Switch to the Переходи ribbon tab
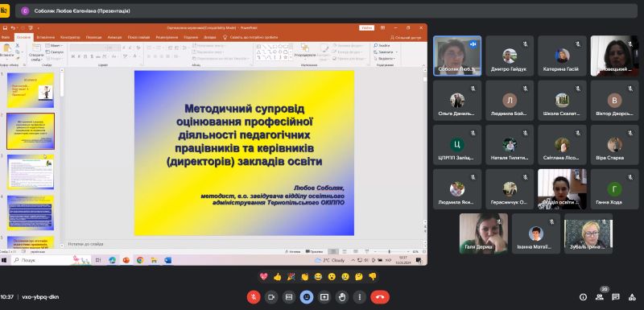 (93, 37)
